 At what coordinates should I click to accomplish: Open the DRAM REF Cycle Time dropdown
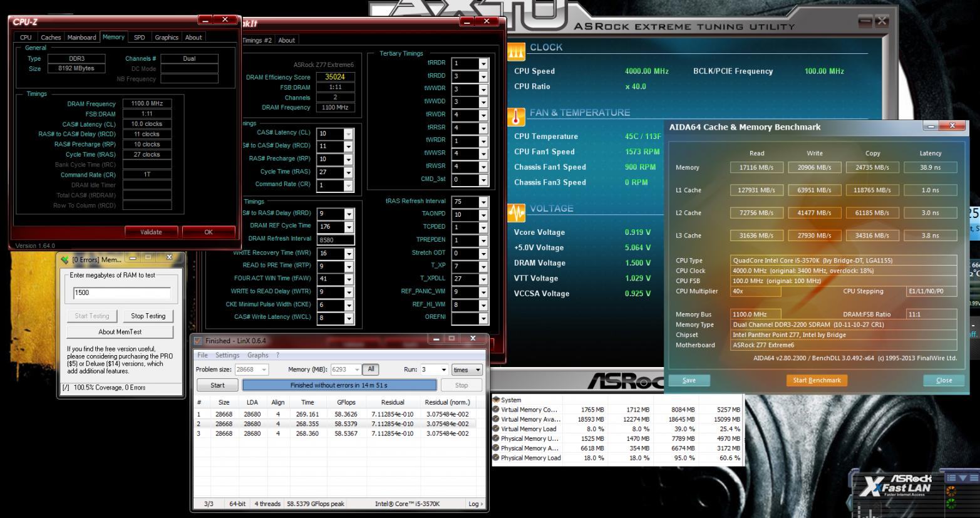pyautogui.click(x=349, y=227)
